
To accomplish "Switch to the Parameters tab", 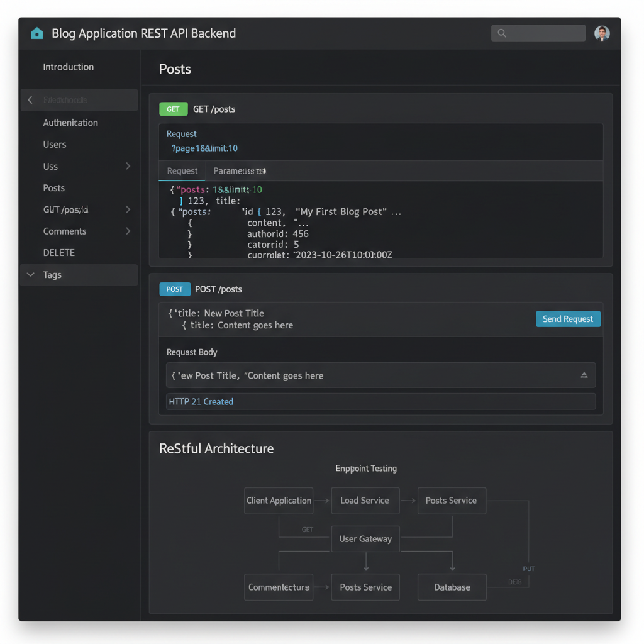I will (x=239, y=171).
